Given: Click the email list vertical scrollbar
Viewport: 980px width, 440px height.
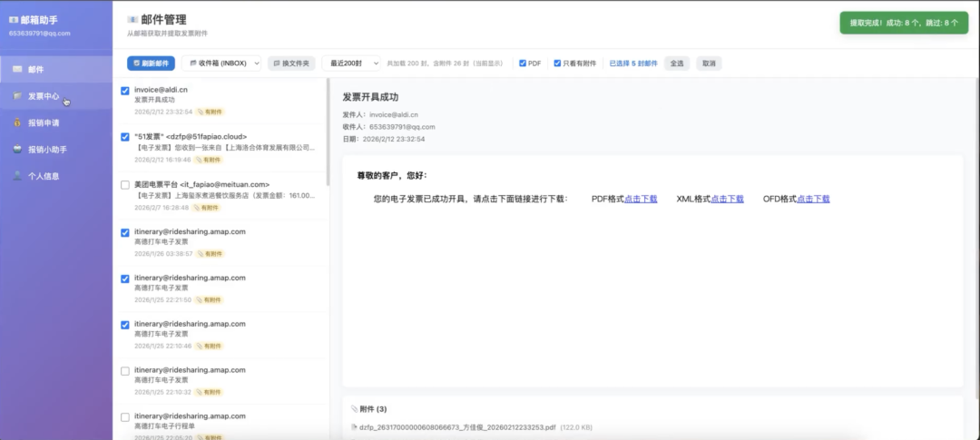Looking at the screenshot, I should 328,132.
